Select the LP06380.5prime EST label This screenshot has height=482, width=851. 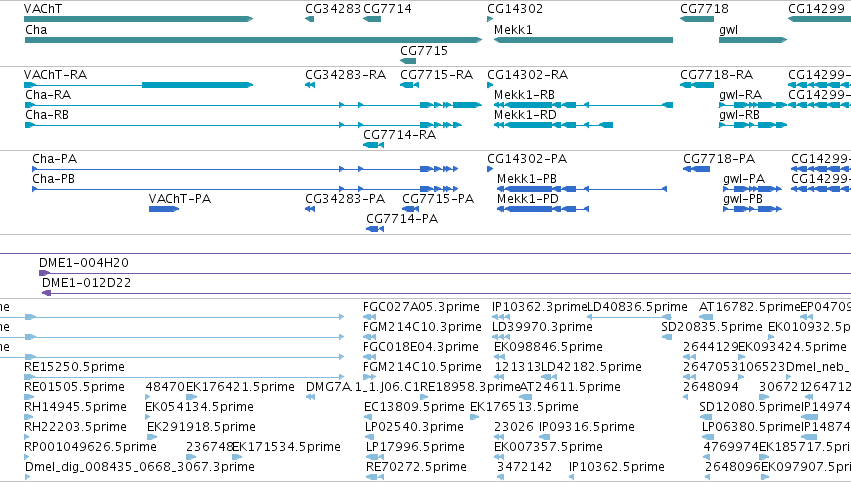[752, 427]
